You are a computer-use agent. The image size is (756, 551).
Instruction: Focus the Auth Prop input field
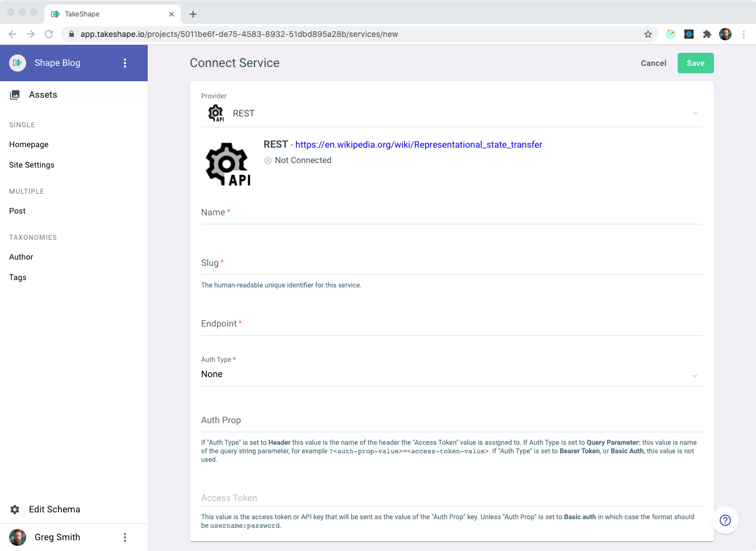(452, 420)
